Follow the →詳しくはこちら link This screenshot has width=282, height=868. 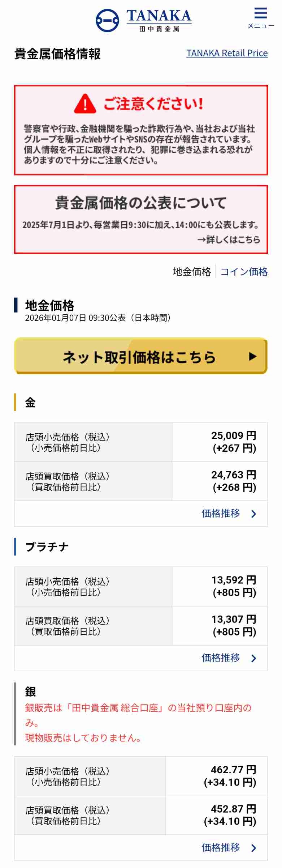229,239
